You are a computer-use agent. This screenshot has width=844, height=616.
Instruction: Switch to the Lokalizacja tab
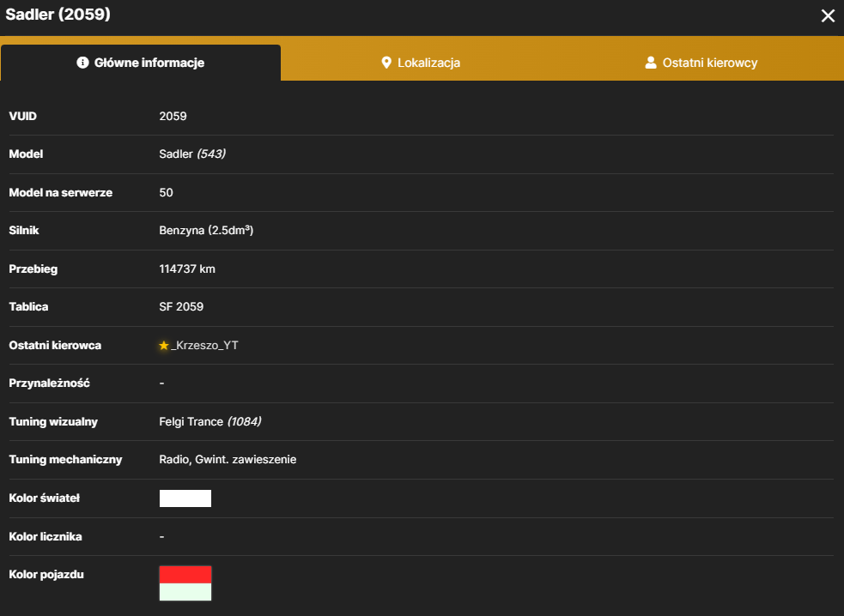[422, 63]
